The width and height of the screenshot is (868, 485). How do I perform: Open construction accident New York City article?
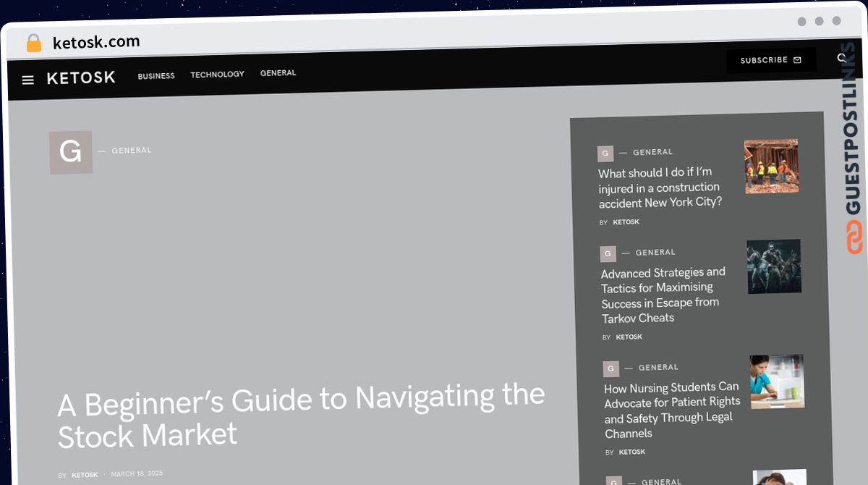pyautogui.click(x=660, y=187)
